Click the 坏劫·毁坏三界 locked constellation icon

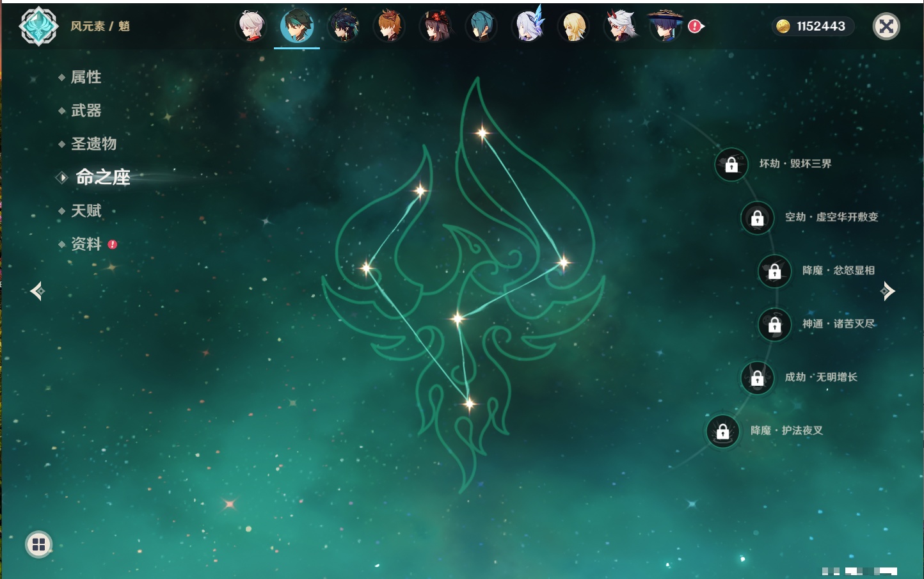tap(731, 164)
